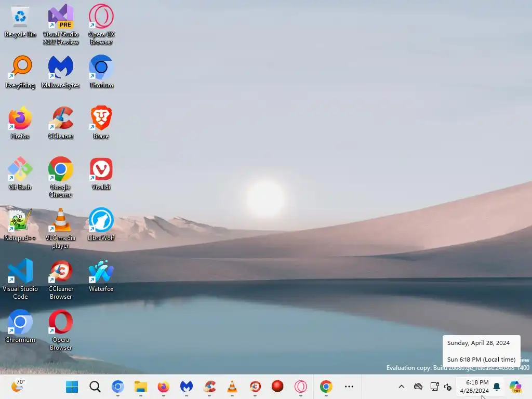
Task: Launch Visual Studio 2022 Preview desktop shortcut
Action: click(61, 24)
